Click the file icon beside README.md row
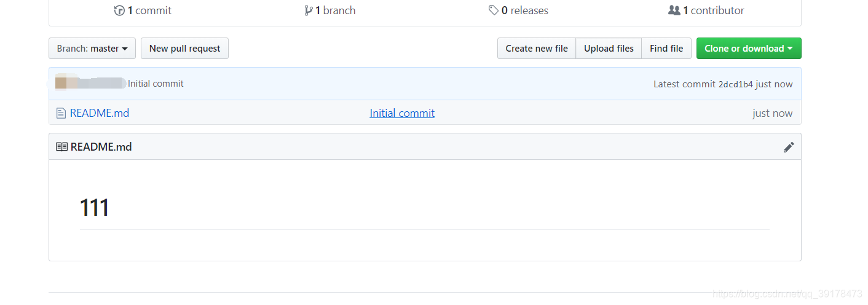Viewport: 868px width, 305px height. click(x=61, y=113)
